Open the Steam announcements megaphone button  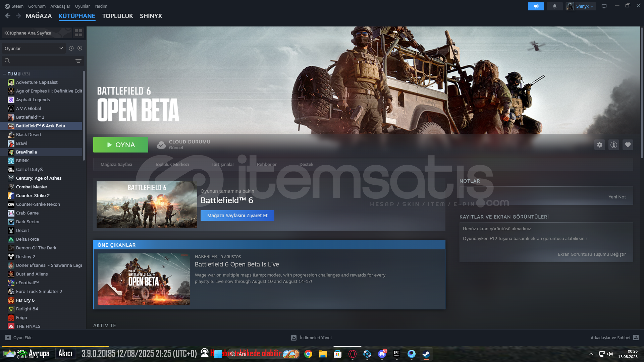[536, 6]
